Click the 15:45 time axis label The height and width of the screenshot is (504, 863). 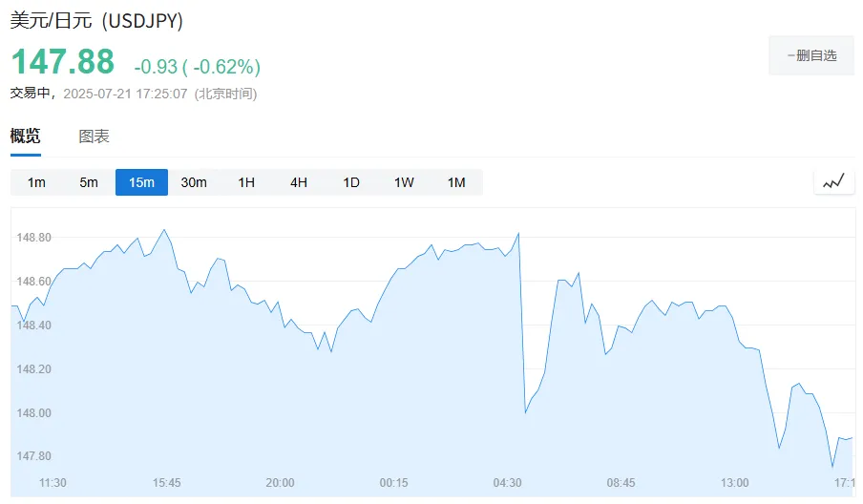coord(166,483)
